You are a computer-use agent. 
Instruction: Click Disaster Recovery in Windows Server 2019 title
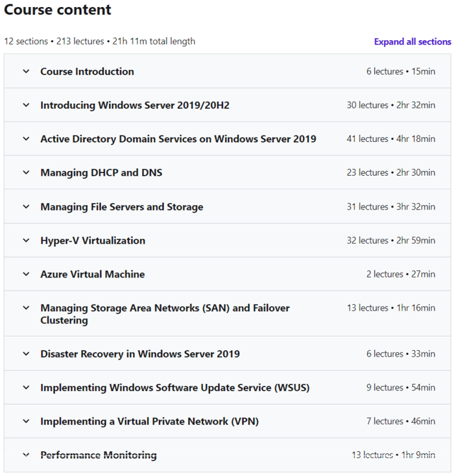coord(139,354)
